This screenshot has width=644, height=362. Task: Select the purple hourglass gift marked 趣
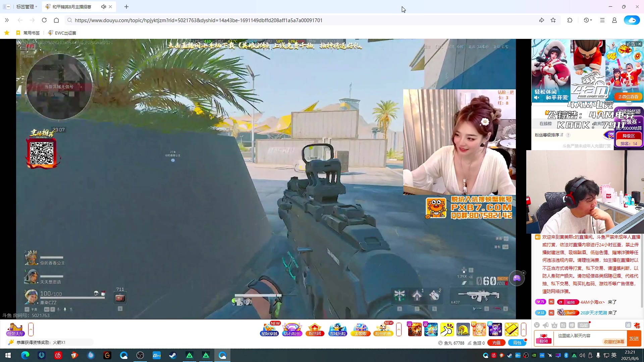[x=495, y=329]
